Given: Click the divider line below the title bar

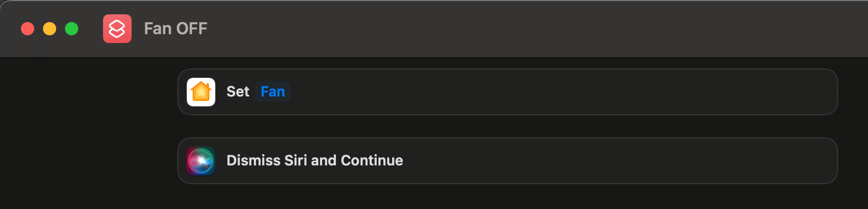Looking at the screenshot, I should click(434, 57).
